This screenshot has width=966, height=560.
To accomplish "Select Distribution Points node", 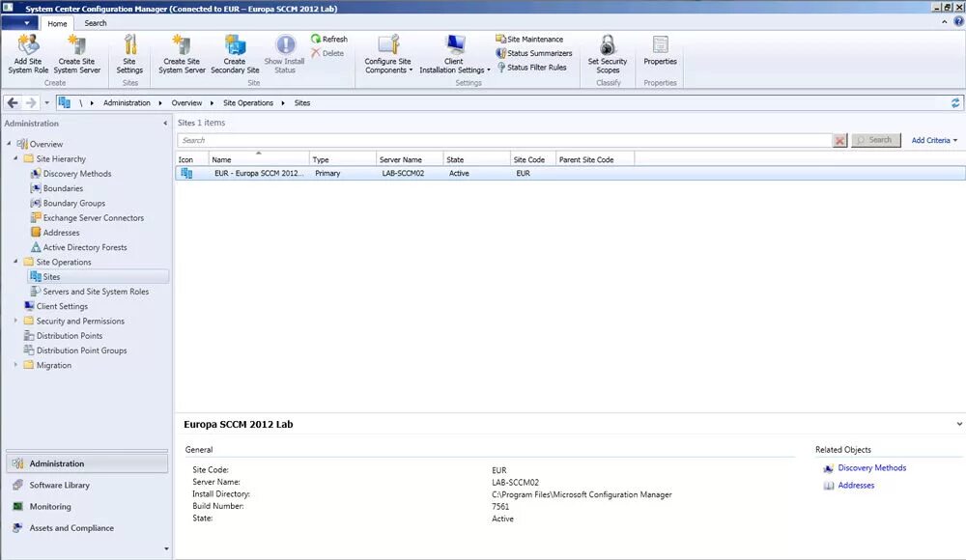I will tap(69, 336).
